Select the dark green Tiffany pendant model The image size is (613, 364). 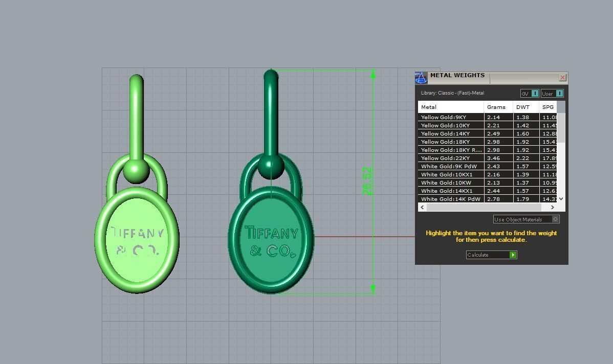click(x=271, y=181)
